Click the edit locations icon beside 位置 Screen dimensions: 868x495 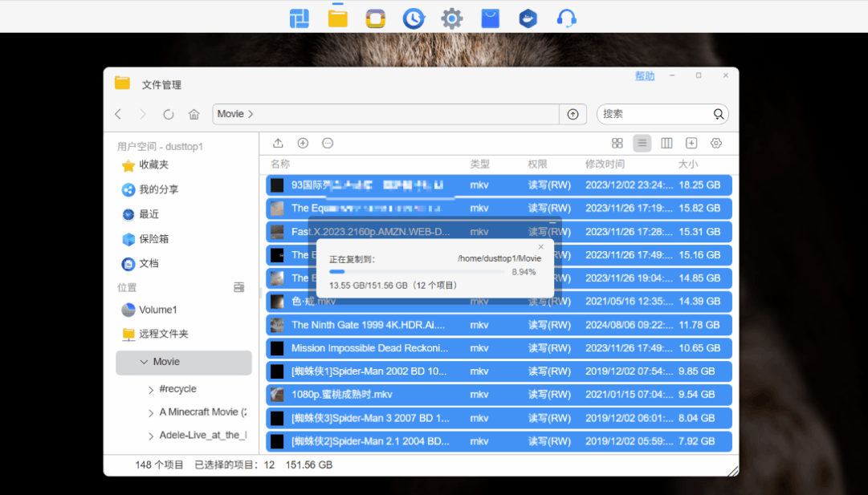[x=238, y=287]
